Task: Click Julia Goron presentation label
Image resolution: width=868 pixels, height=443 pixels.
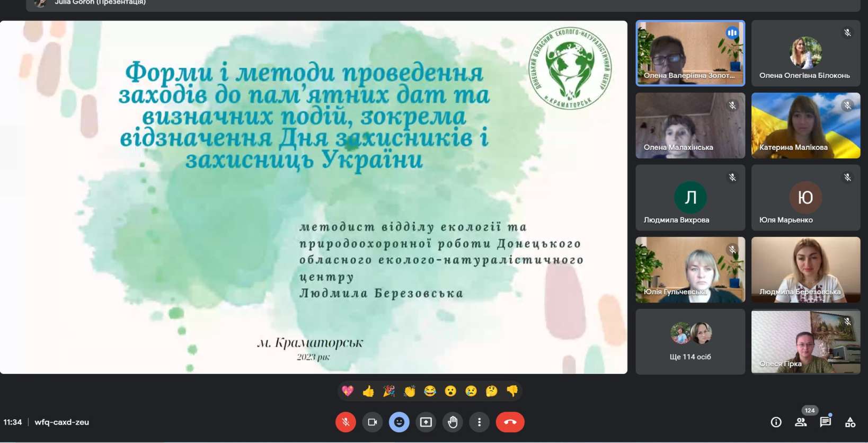Action: tap(100, 2)
